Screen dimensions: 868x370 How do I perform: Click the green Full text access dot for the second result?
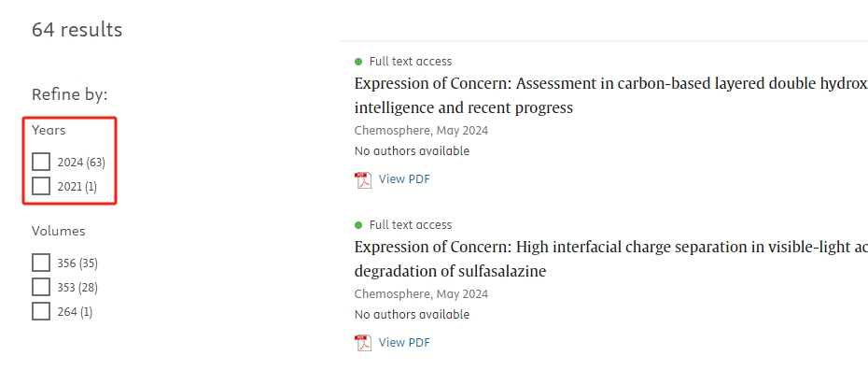(x=358, y=225)
